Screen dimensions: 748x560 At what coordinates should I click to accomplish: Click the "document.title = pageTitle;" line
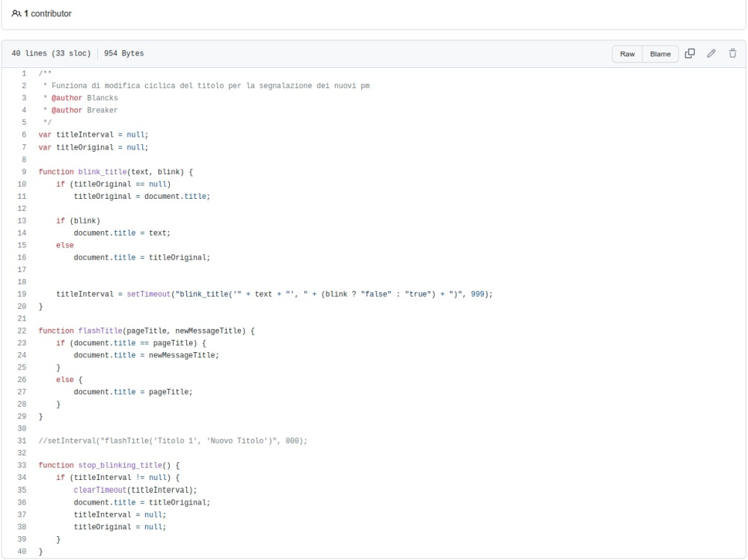click(x=133, y=392)
